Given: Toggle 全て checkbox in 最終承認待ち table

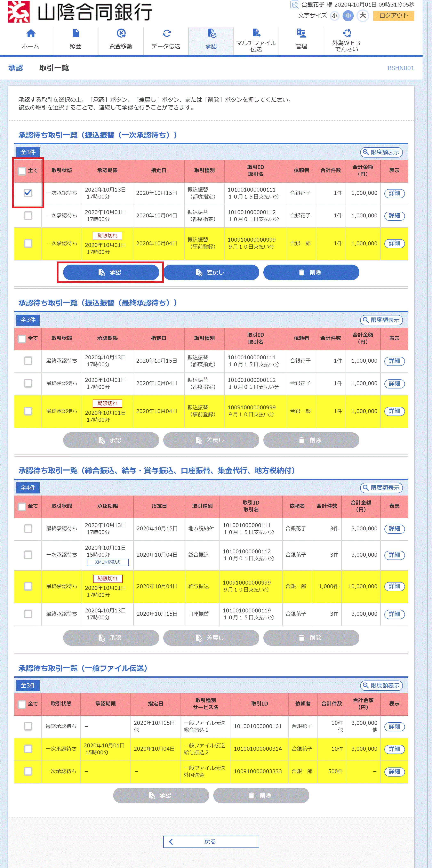Looking at the screenshot, I should tap(22, 339).
